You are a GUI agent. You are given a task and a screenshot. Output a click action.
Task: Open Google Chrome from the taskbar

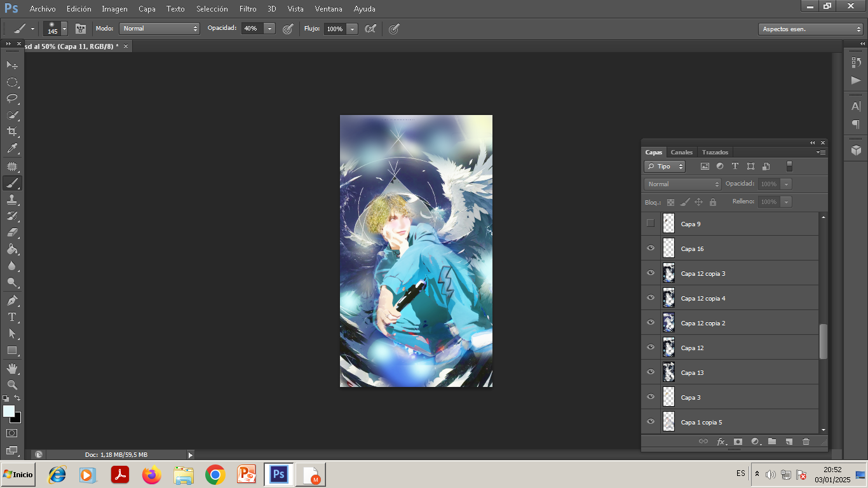pos(215,475)
